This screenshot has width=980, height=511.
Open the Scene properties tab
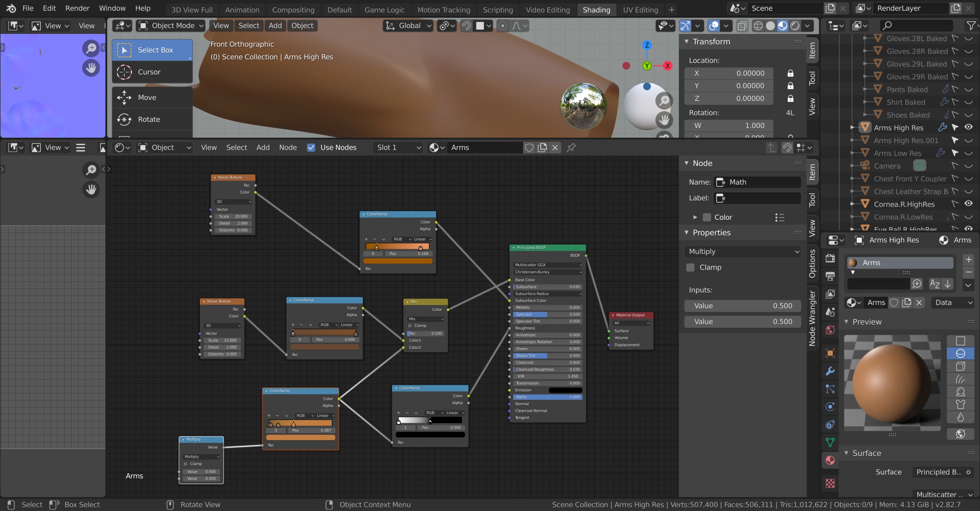pyautogui.click(x=830, y=312)
